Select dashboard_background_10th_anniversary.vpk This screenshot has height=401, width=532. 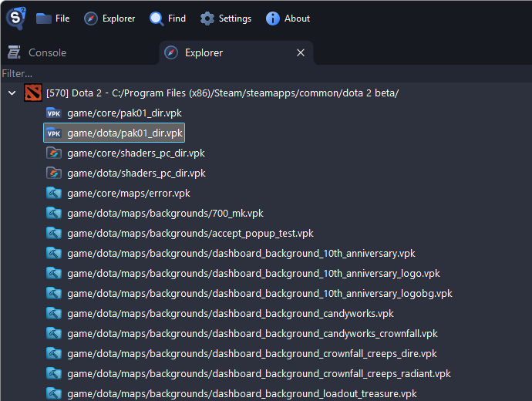[241, 253]
